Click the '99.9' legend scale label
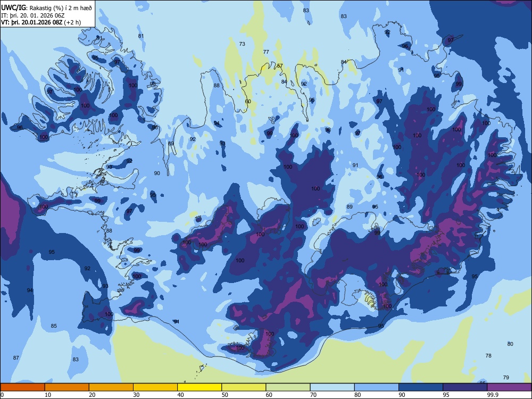The height and width of the screenshot is (399, 532). [493, 395]
